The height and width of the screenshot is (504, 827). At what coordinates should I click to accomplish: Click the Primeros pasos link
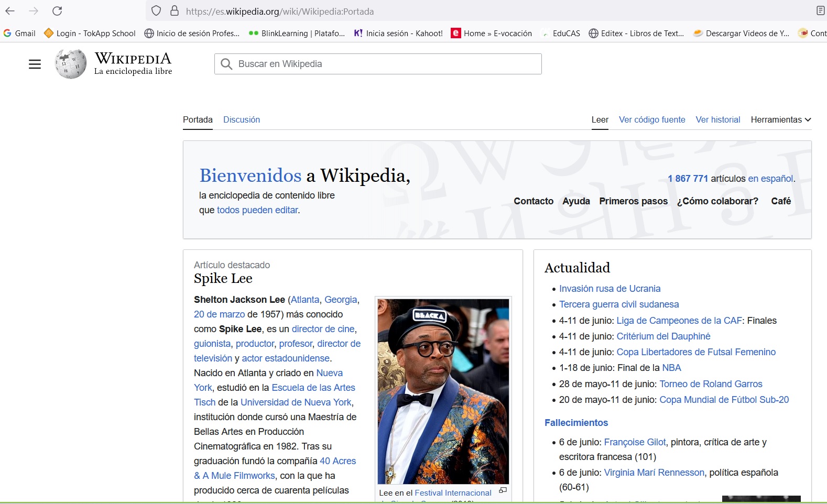(x=633, y=201)
